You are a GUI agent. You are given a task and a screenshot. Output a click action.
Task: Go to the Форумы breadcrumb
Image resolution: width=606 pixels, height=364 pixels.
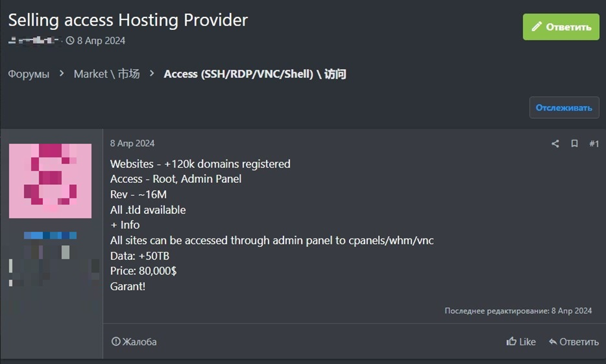(x=29, y=74)
